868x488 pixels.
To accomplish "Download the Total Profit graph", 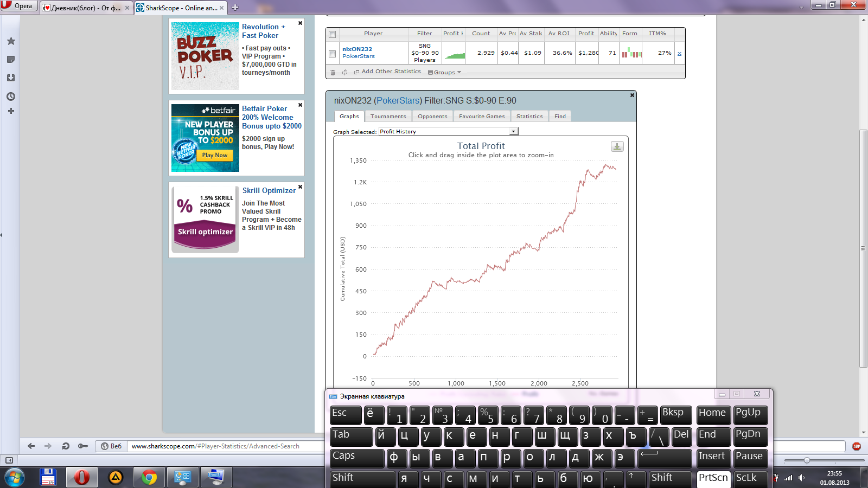I will click(617, 146).
